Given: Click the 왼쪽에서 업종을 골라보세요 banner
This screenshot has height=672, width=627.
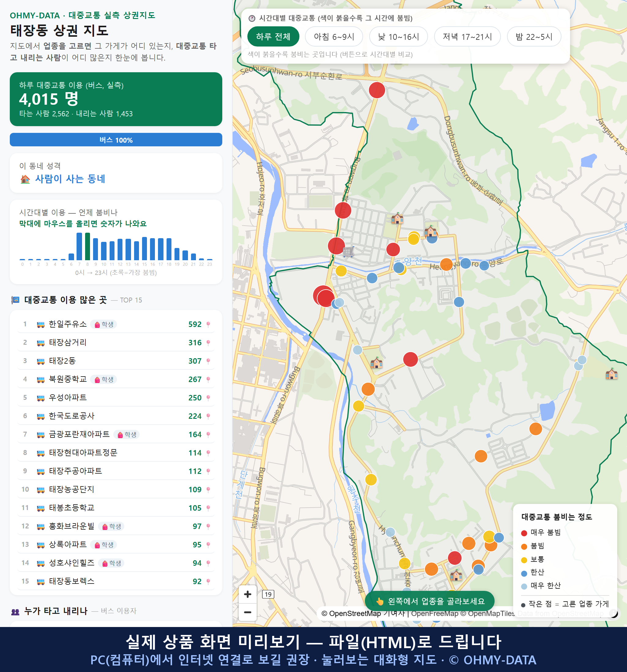Looking at the screenshot, I should click(x=430, y=601).
